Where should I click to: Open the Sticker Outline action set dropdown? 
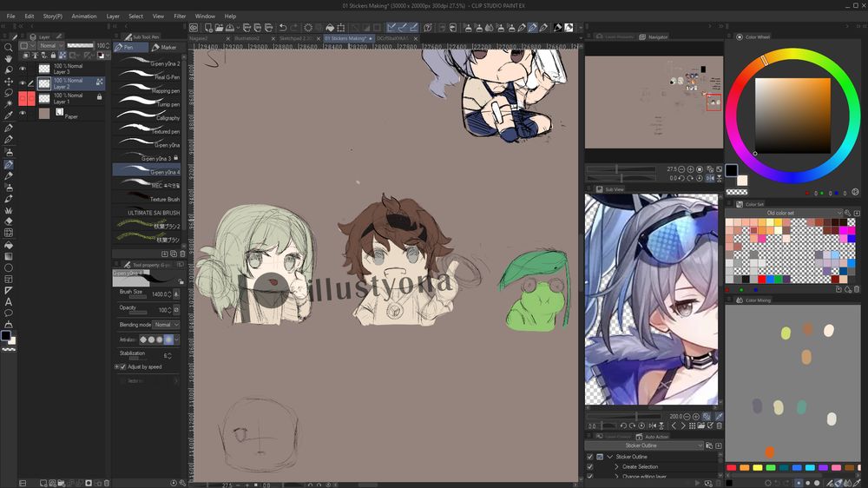644,445
